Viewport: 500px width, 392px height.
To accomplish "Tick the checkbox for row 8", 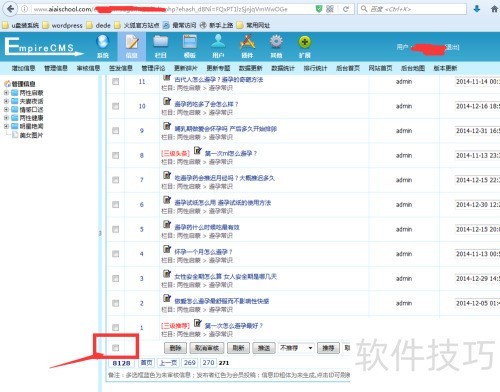I will [x=116, y=155].
